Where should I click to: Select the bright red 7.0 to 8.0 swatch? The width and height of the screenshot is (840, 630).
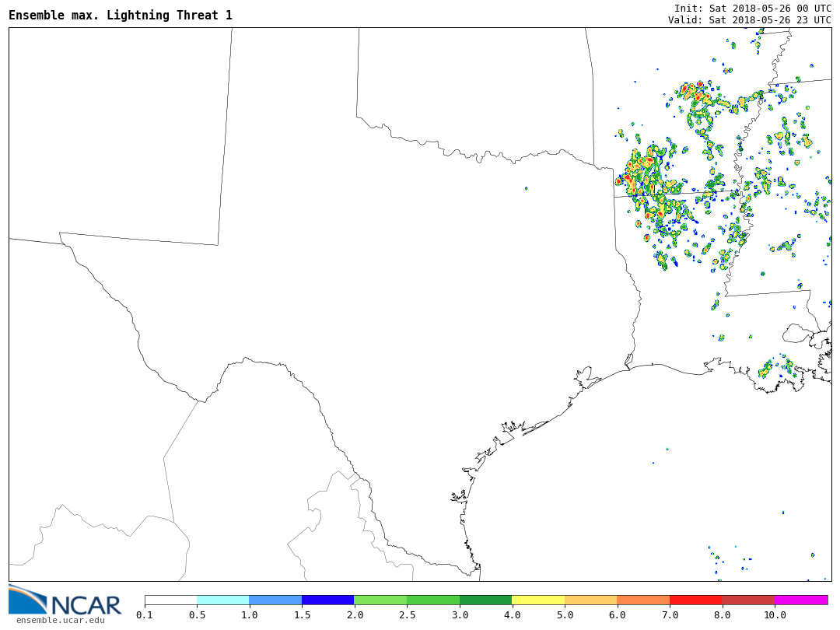(696, 600)
